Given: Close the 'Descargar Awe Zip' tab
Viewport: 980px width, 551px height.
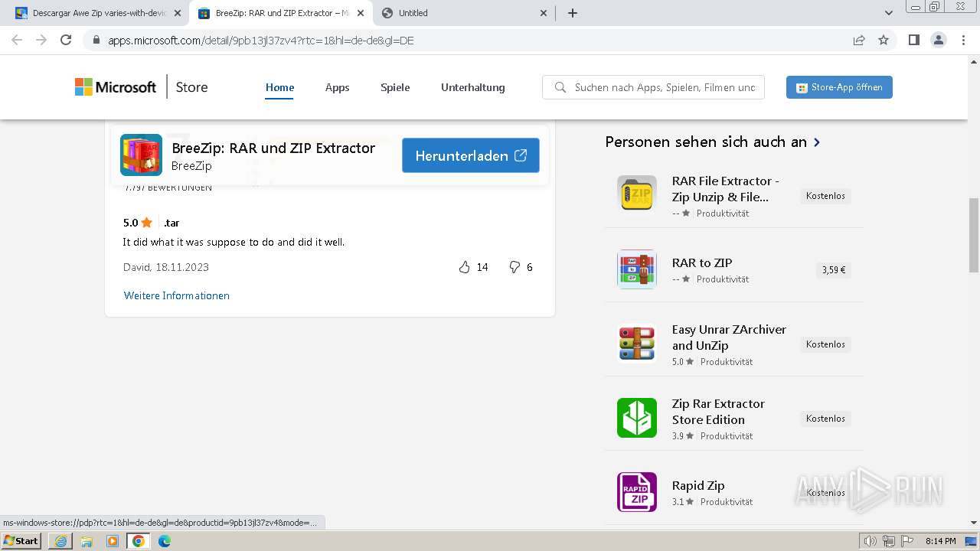Looking at the screenshot, I should tap(178, 13).
